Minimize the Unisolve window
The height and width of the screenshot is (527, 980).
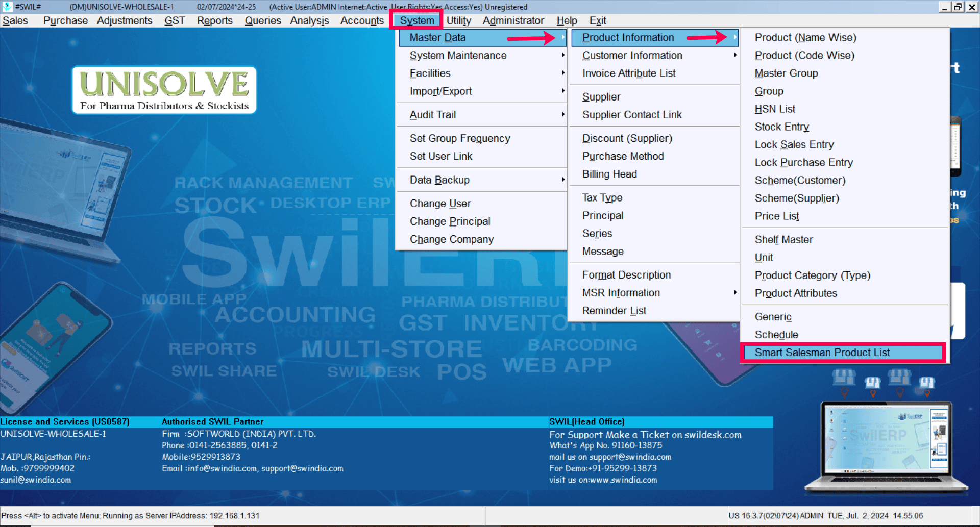pos(945,7)
